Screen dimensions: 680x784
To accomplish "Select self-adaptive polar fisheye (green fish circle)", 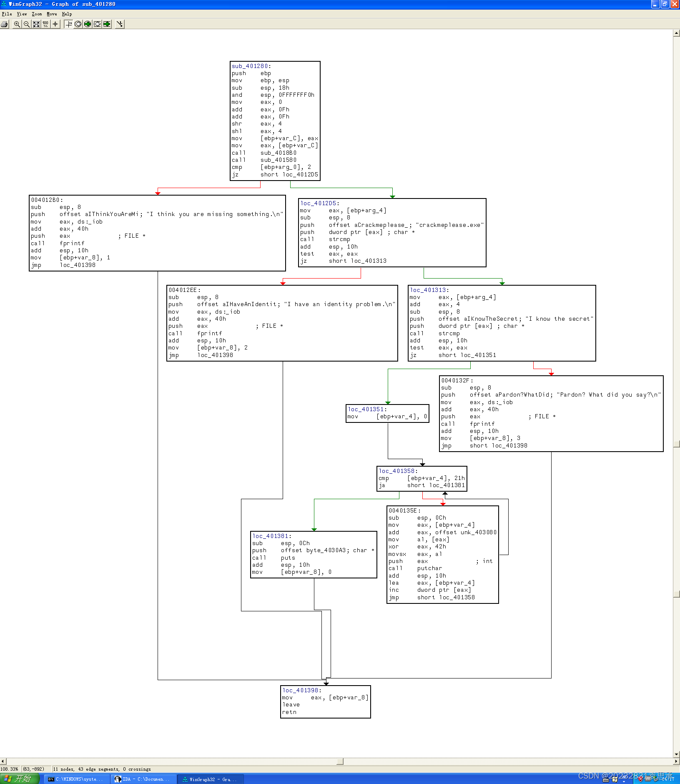I will [88, 24].
